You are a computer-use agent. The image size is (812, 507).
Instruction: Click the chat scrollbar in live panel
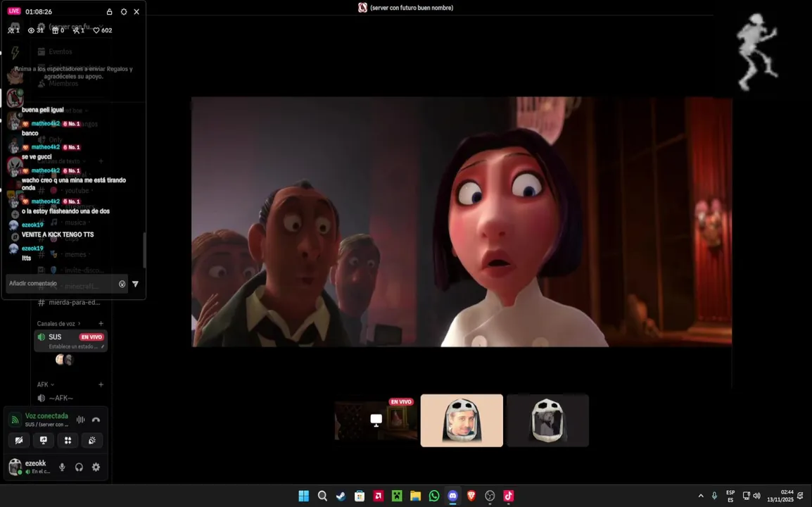click(x=144, y=250)
